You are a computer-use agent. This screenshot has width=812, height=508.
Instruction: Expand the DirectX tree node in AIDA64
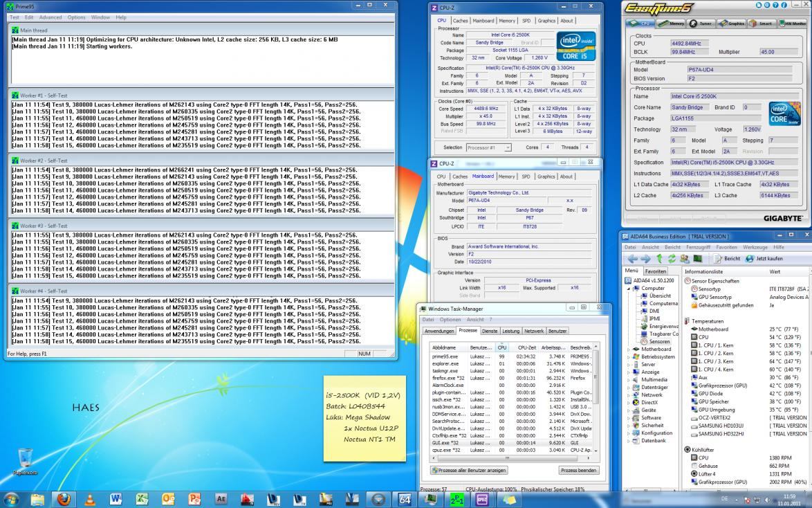[629, 403]
